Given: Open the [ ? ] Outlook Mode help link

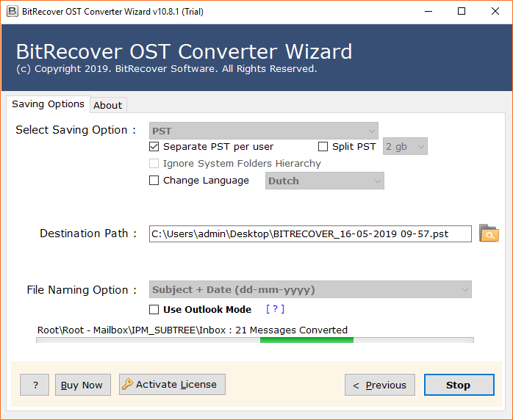Looking at the screenshot, I should 275,309.
